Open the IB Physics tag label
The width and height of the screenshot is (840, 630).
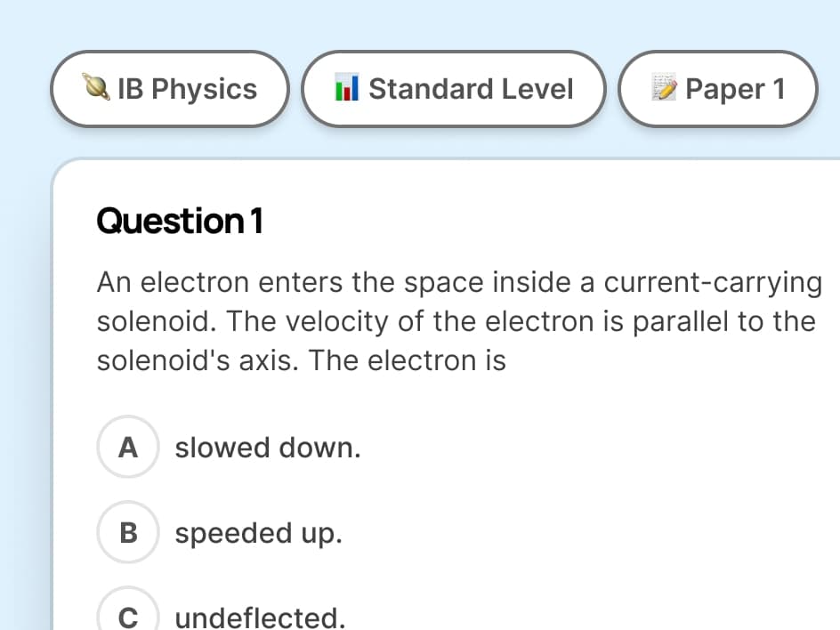click(x=187, y=89)
